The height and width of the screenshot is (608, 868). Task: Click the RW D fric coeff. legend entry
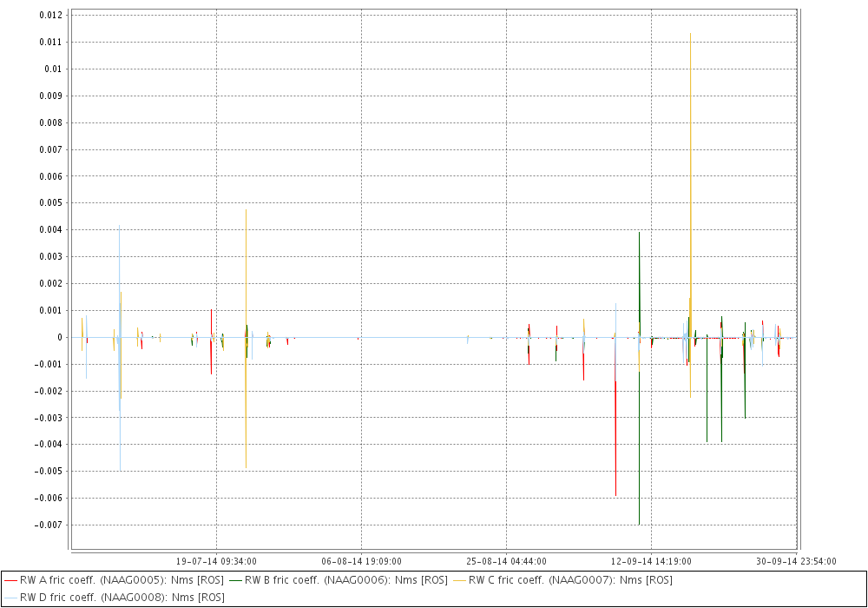[114, 598]
